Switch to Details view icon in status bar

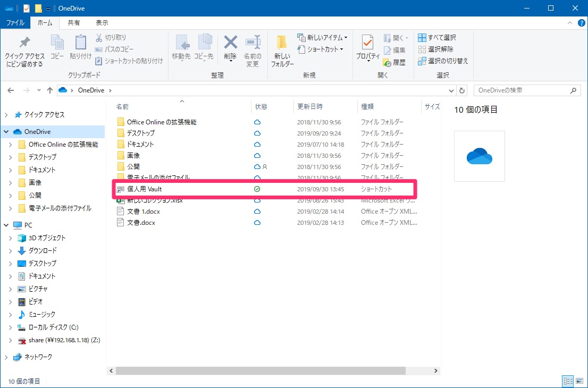pos(568,382)
